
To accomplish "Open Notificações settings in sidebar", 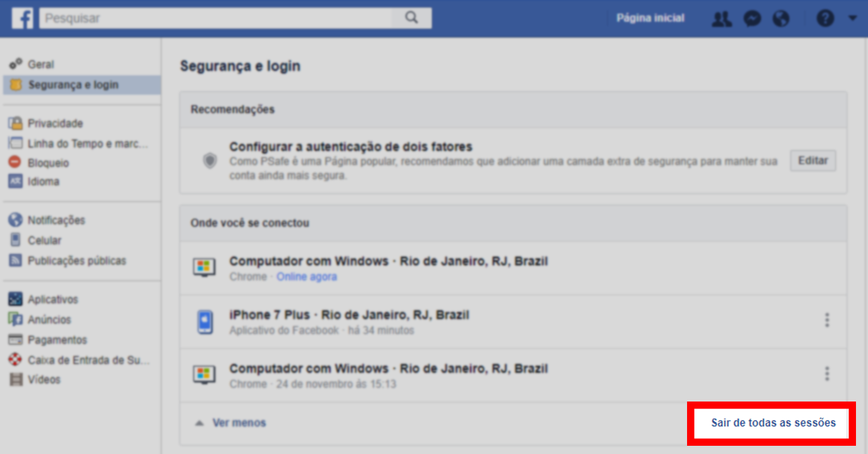I will click(x=56, y=220).
